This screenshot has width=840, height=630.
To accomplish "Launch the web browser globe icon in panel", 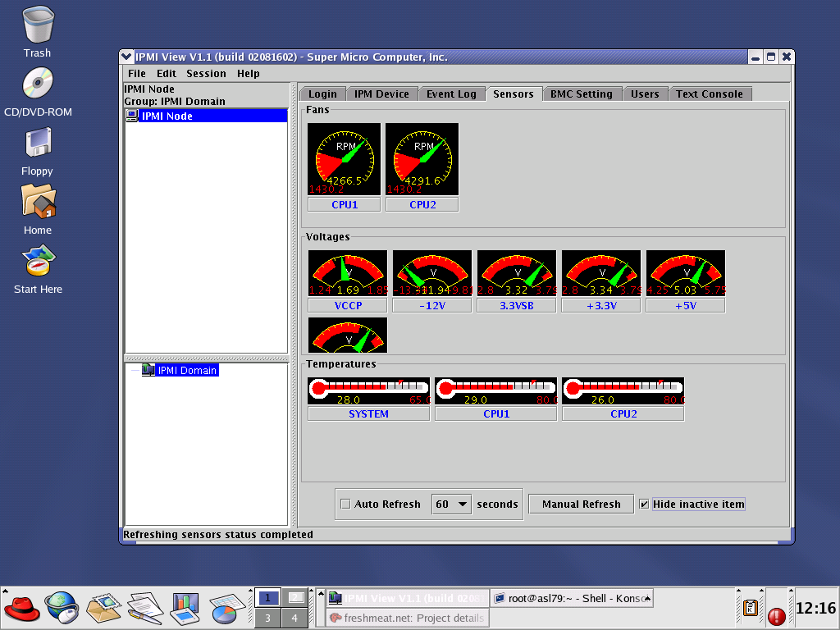I will 62,608.
